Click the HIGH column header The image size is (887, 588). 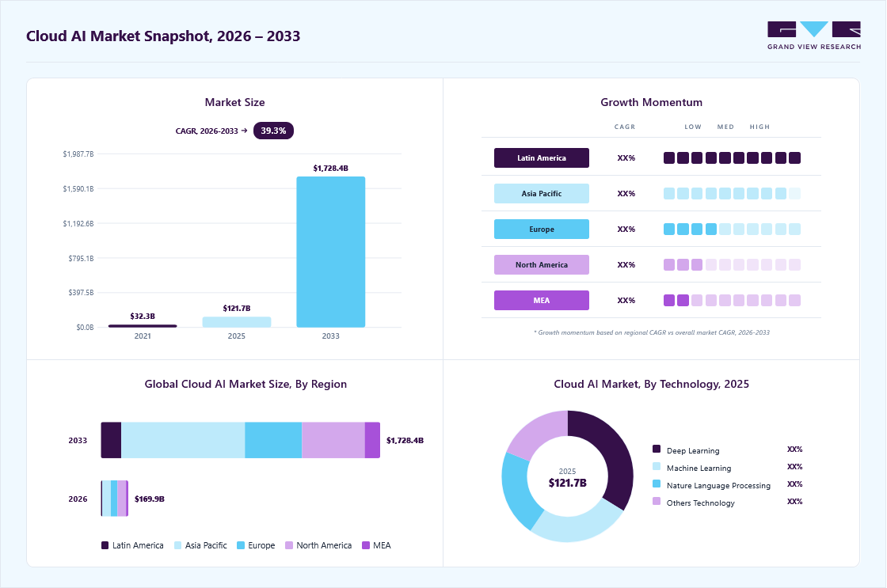coord(759,127)
